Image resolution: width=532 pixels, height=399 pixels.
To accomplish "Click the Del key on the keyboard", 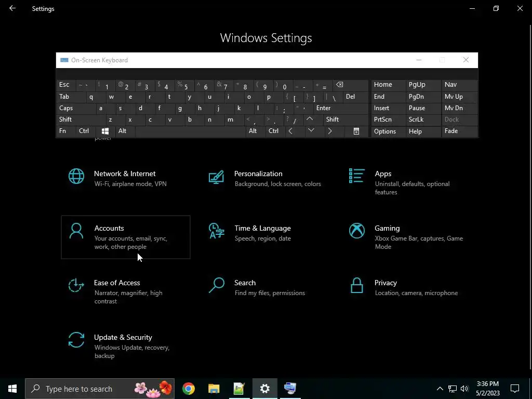I will pyautogui.click(x=355, y=97).
